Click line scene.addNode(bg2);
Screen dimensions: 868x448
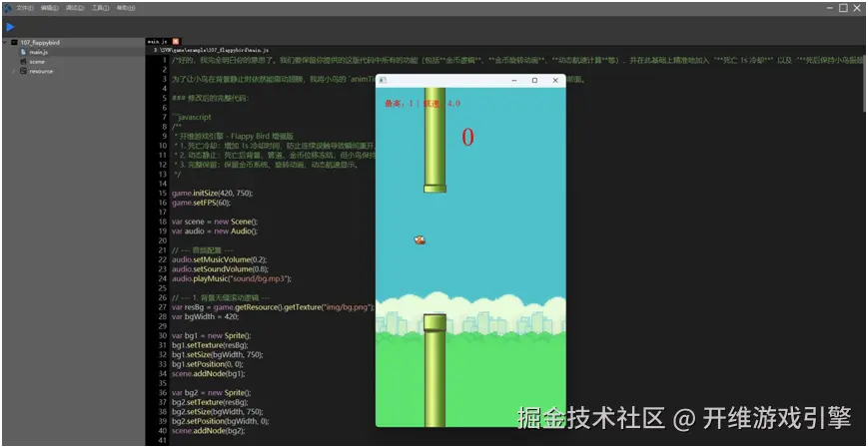208,431
